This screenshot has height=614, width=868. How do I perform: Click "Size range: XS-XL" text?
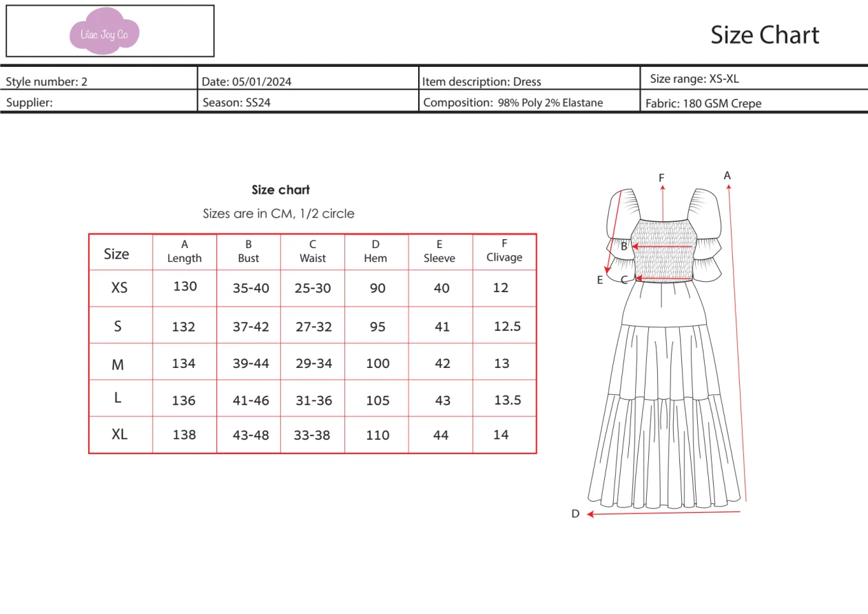pos(694,79)
